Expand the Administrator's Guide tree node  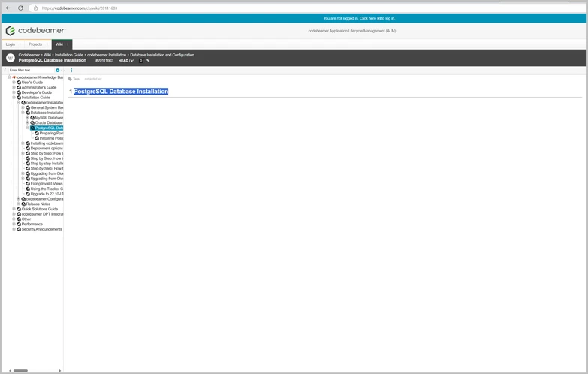tap(14, 87)
